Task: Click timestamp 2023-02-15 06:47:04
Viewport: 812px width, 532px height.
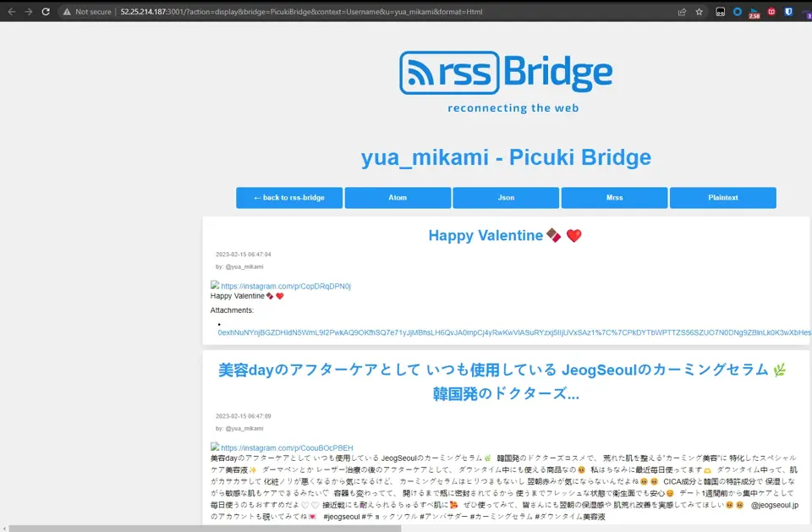Action: pos(244,255)
